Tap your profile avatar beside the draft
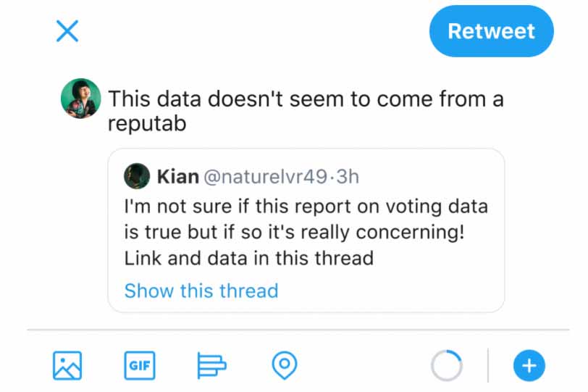 80,99
